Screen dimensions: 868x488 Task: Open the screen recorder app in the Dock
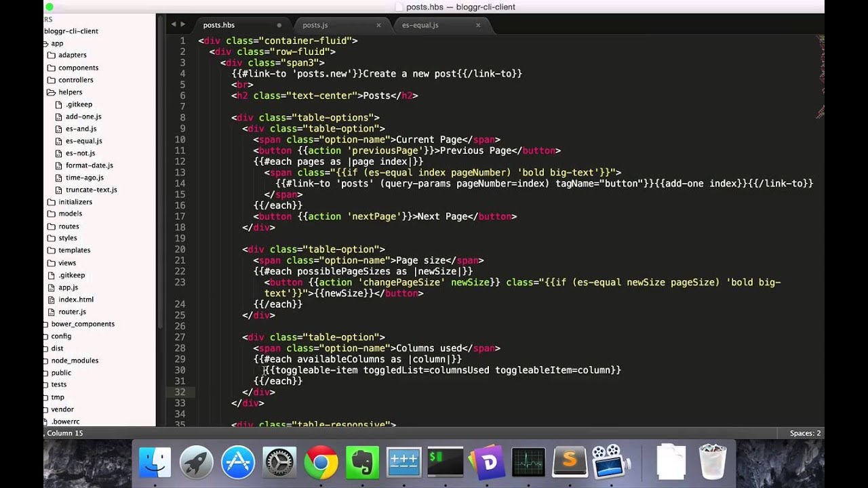point(611,462)
